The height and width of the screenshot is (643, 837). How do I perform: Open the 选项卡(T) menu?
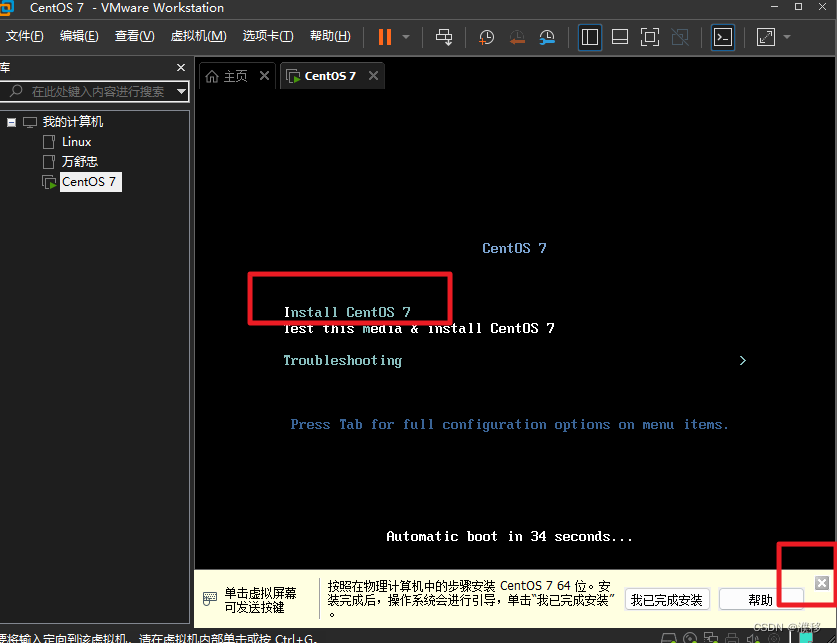pos(268,36)
